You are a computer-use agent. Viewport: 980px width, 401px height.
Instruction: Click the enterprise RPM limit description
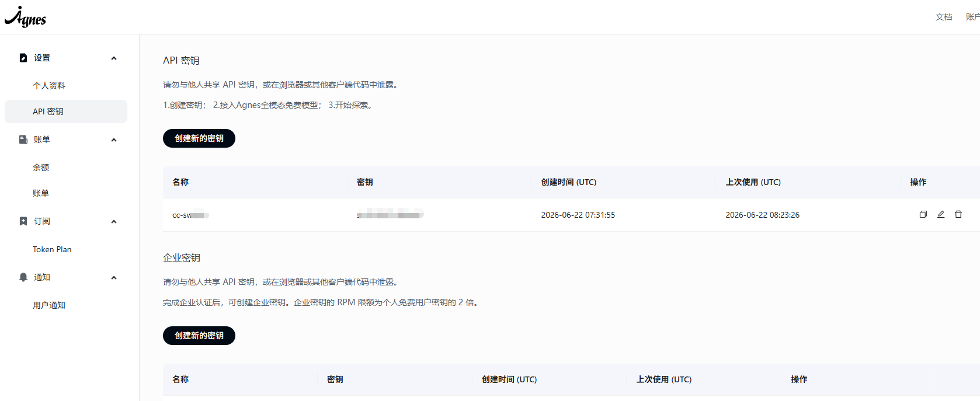coord(322,302)
